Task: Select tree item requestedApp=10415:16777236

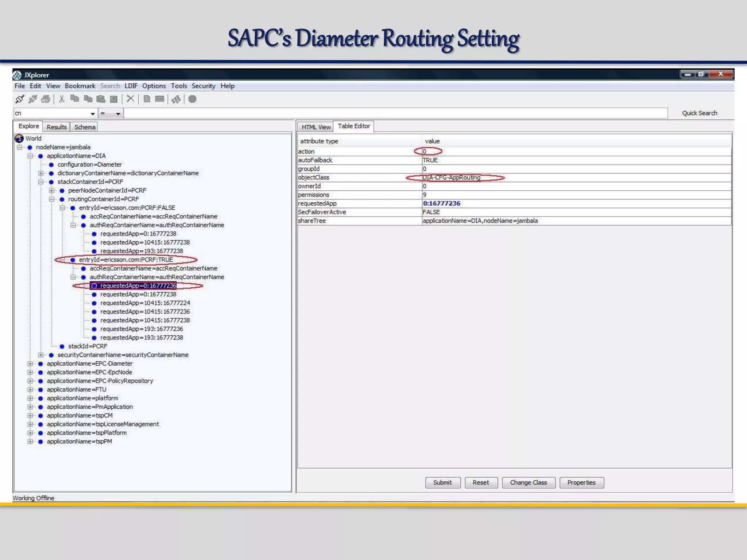Action: (x=145, y=312)
